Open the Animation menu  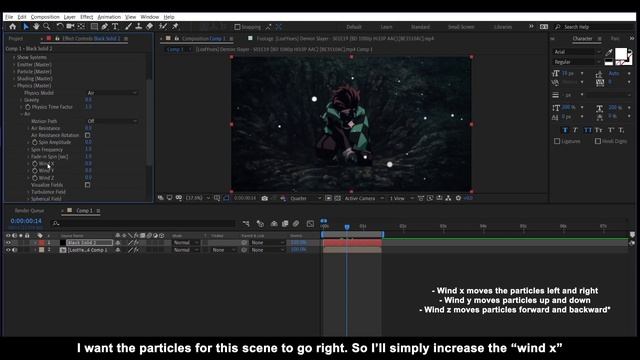pos(109,17)
